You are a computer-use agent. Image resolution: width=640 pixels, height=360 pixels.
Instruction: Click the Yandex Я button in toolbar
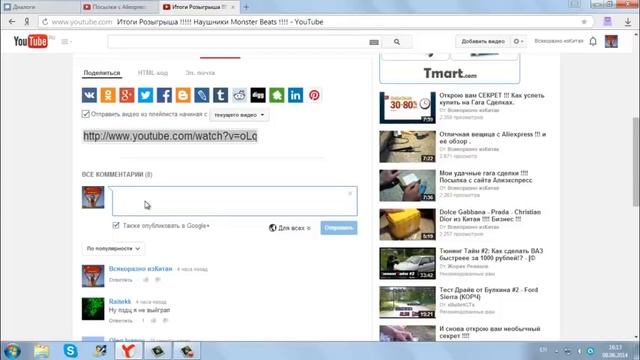pos(27,22)
